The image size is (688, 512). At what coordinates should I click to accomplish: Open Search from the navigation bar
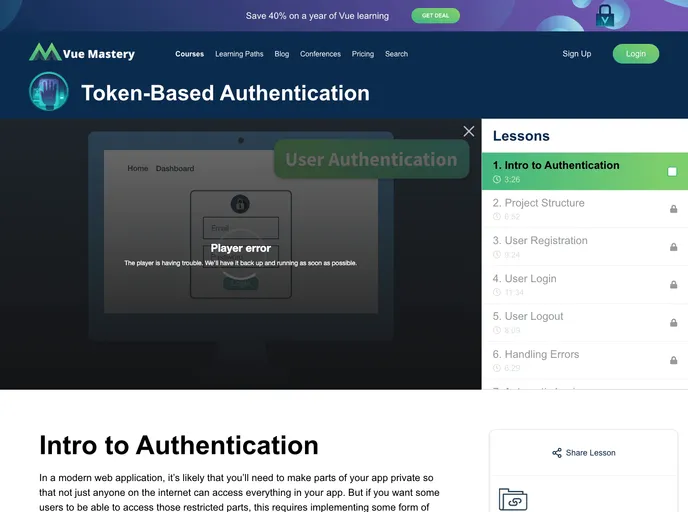pyautogui.click(x=397, y=54)
